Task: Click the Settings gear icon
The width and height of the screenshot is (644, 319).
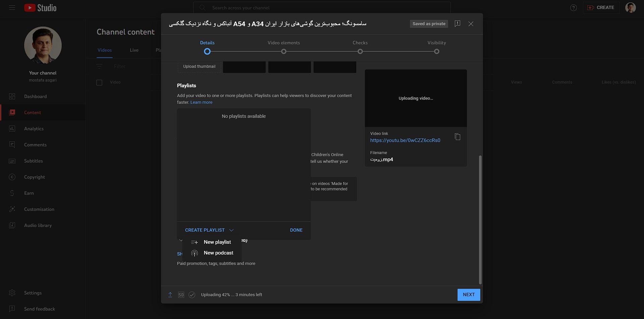Action: (x=12, y=293)
